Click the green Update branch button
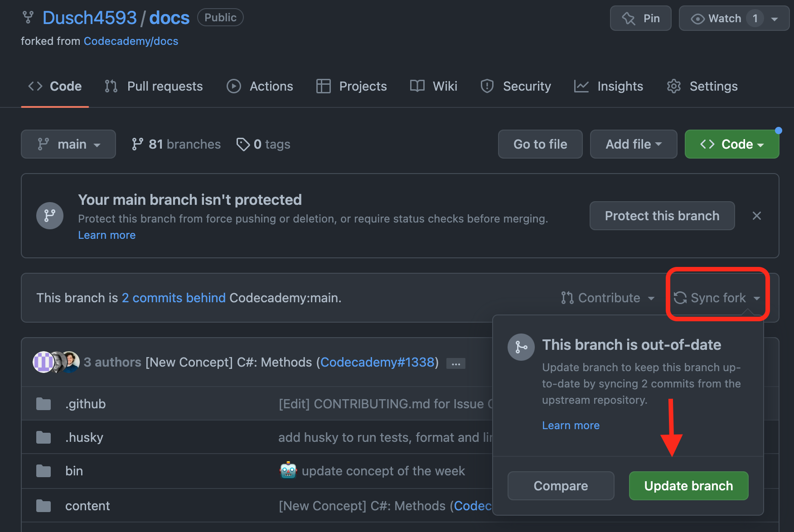Image resolution: width=794 pixels, height=532 pixels. [688, 486]
